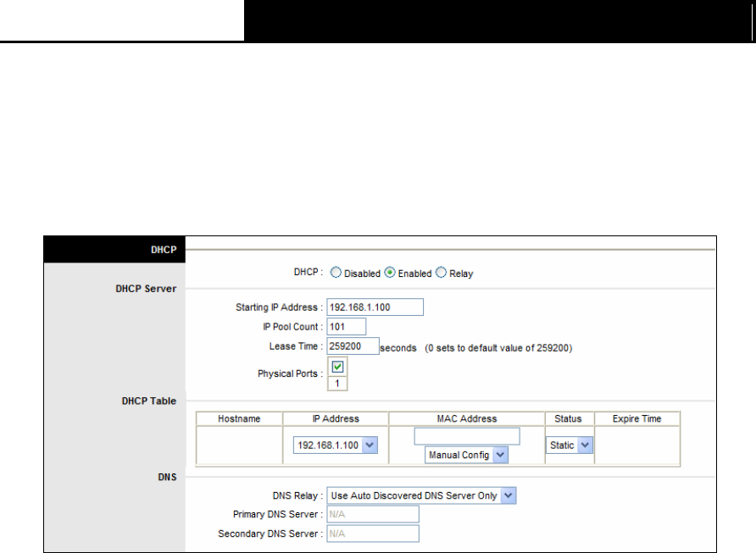
Task: Select the DHCP Enabled radio button
Action: click(390, 273)
